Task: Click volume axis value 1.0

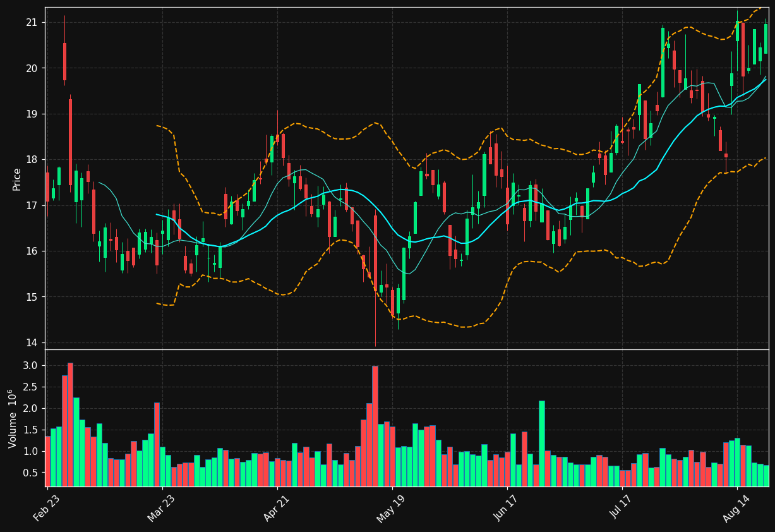Action: [x=31, y=452]
